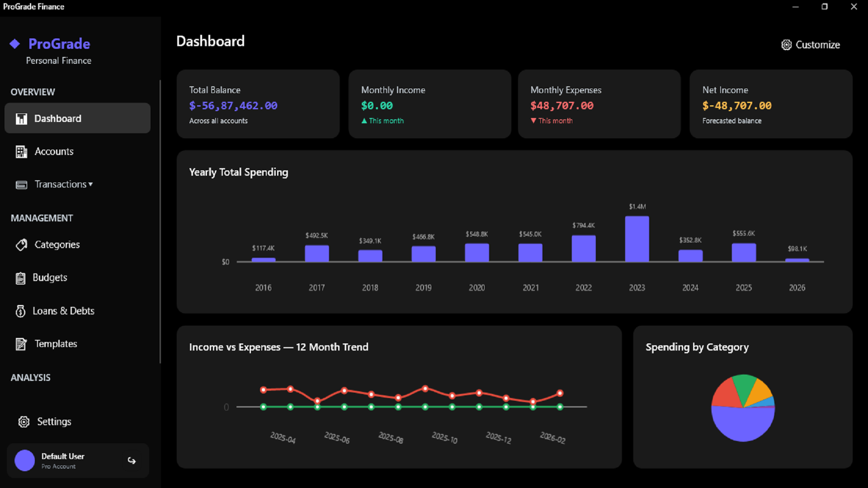The width and height of the screenshot is (868, 488).
Task: Click the logout arrow next to Default User
Action: [x=132, y=460]
